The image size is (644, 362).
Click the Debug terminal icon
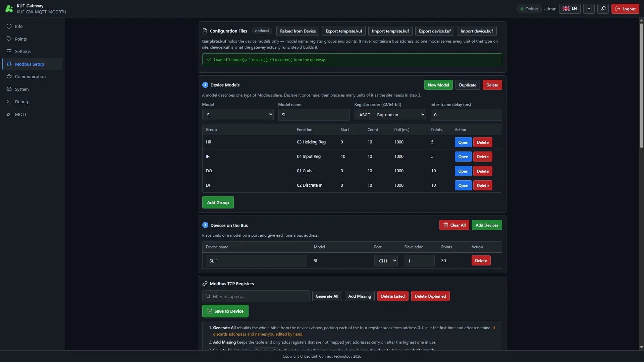click(9, 102)
